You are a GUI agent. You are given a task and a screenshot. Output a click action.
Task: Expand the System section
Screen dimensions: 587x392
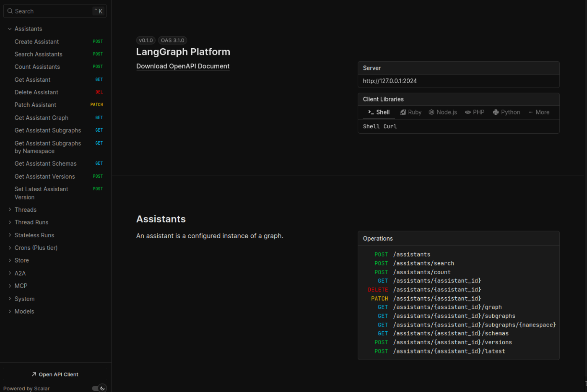(10, 299)
